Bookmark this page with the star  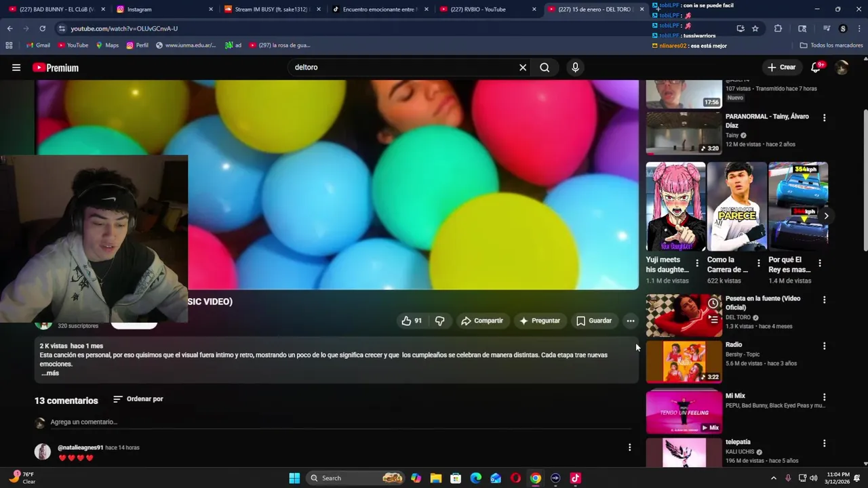click(755, 28)
